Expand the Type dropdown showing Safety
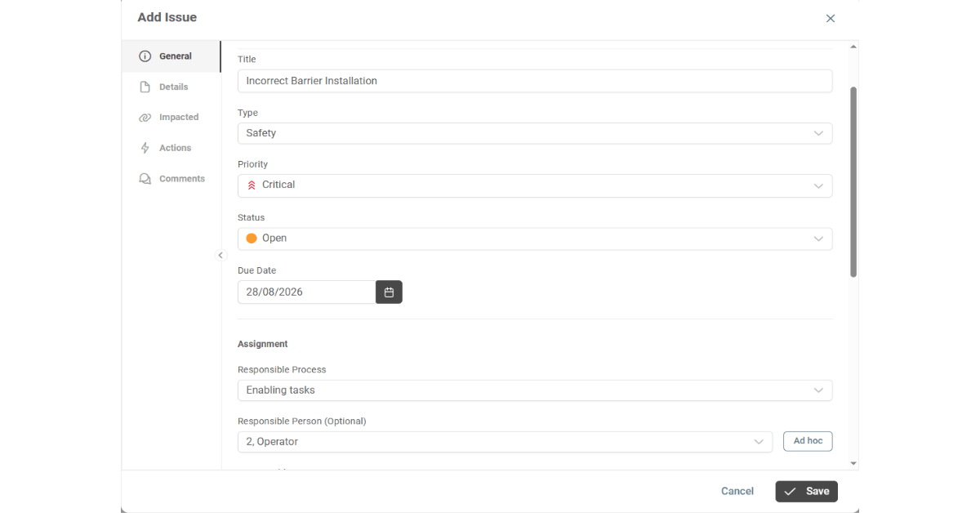The image size is (980, 513). (x=535, y=133)
